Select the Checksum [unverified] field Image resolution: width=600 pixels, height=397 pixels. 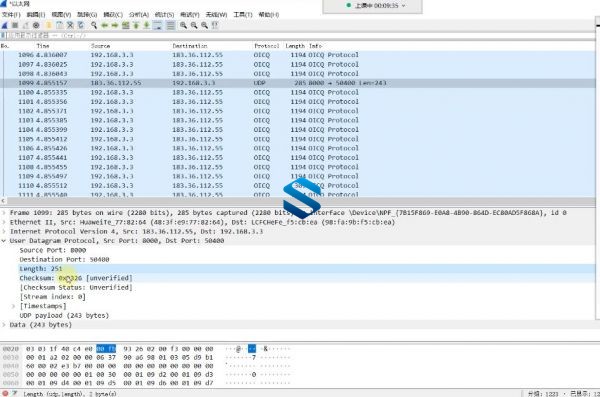point(76,278)
